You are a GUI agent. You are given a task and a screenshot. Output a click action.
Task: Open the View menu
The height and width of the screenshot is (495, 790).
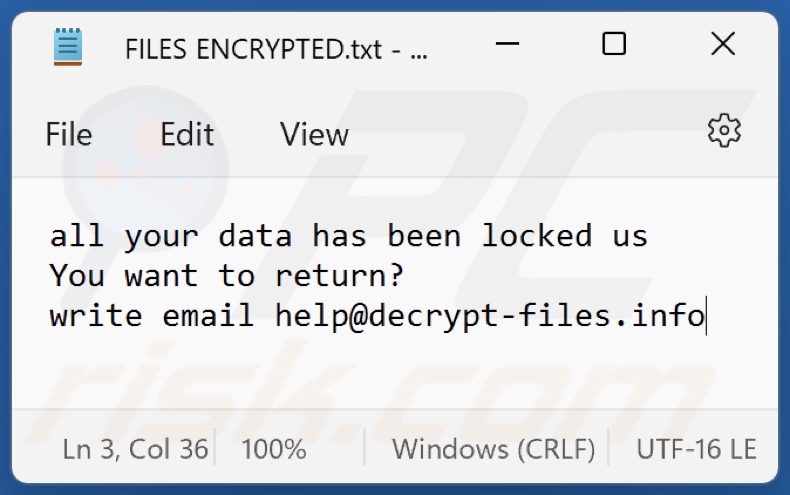[x=314, y=135]
